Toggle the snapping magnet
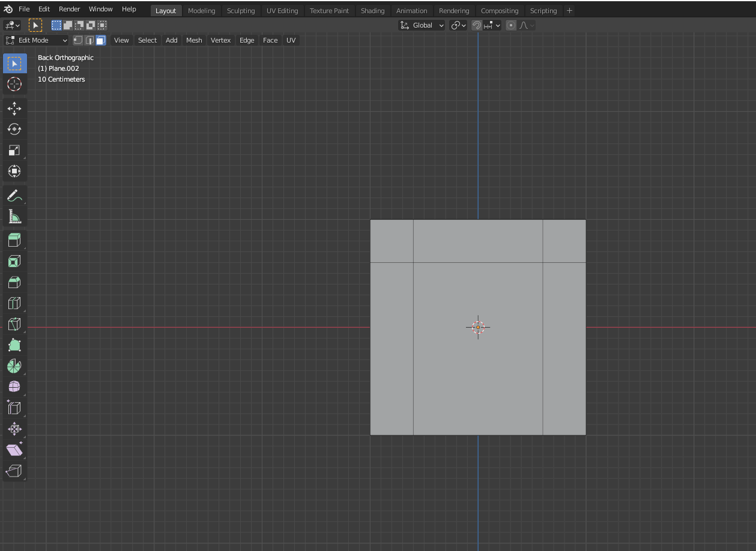Screen dimensions: 756x551 click(477, 25)
